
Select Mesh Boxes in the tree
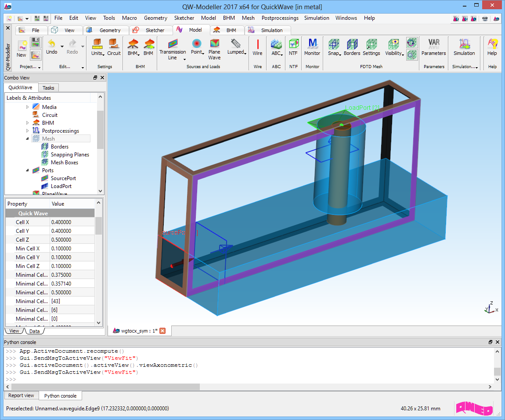[65, 163]
